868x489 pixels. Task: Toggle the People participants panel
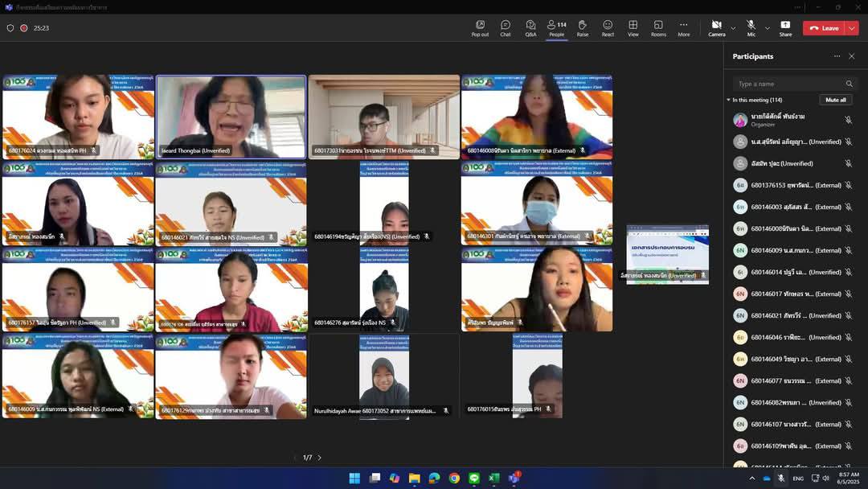(x=556, y=27)
